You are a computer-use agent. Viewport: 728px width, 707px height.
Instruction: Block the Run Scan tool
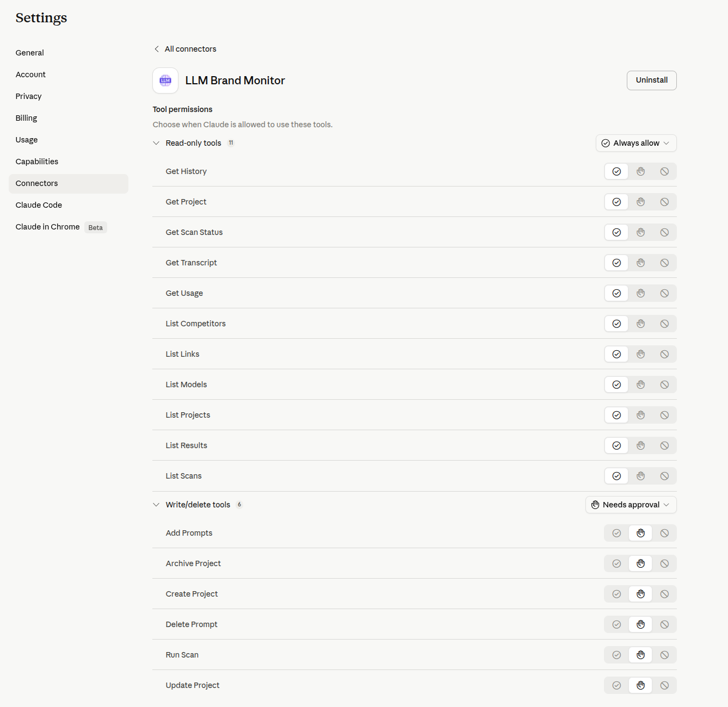[664, 655]
